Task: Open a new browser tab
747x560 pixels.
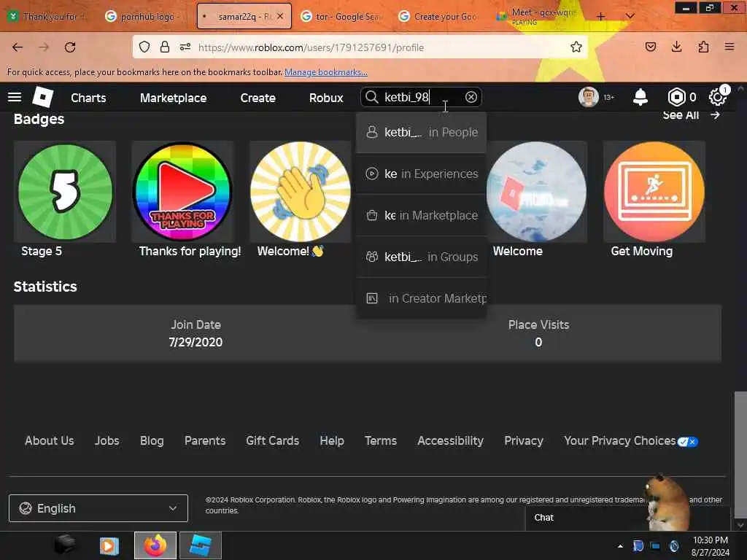Action: pyautogui.click(x=601, y=16)
